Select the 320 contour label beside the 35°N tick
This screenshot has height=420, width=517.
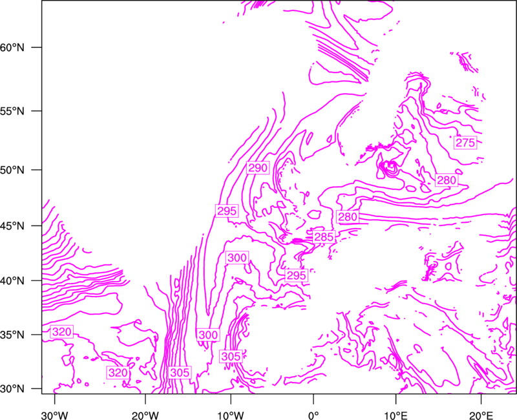pos(61,332)
